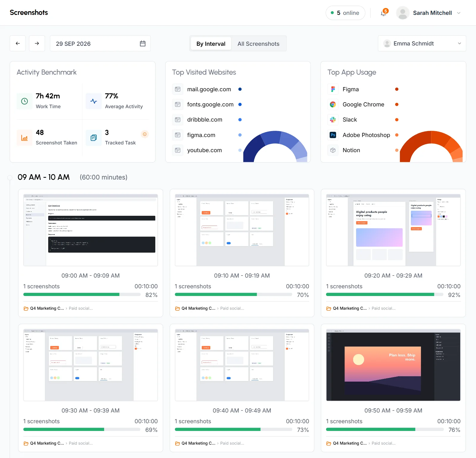
Task: Open Q4 Marketing link under 09:10 AM card
Action: click(198, 309)
